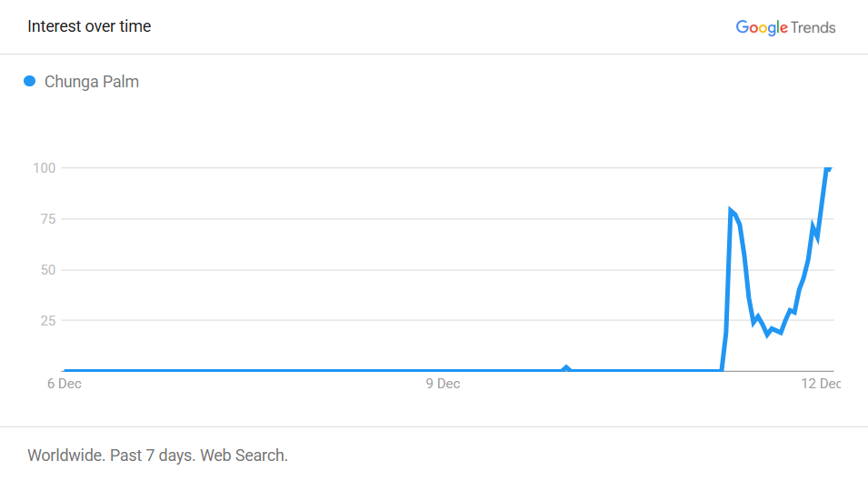The height and width of the screenshot is (481, 868).
Task: Click the 50 y-axis label
Action: (x=48, y=270)
